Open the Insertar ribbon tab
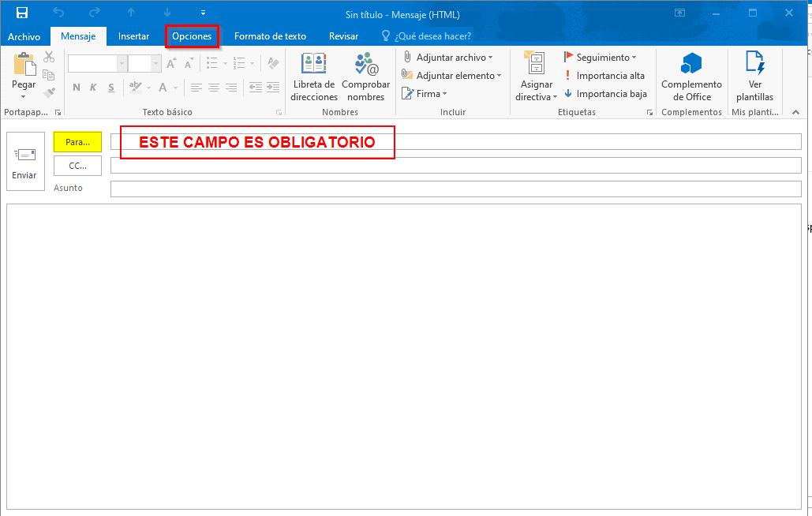The width and height of the screenshot is (812, 516). 133,36
